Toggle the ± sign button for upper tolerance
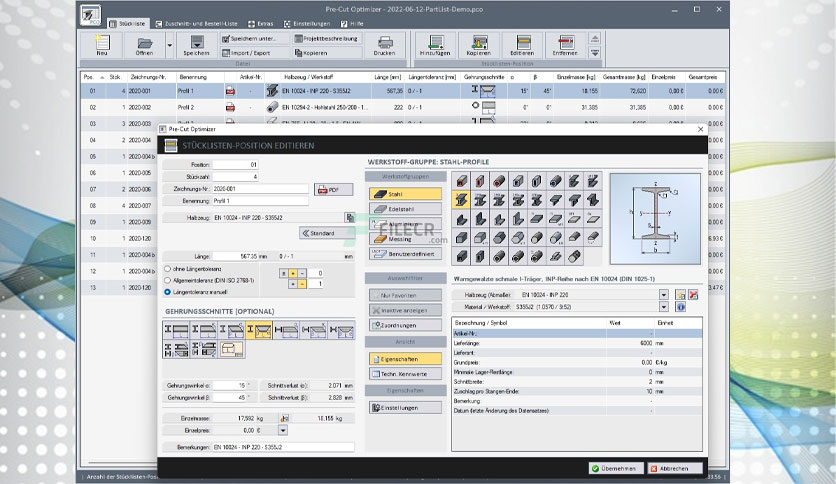 pos(284,273)
